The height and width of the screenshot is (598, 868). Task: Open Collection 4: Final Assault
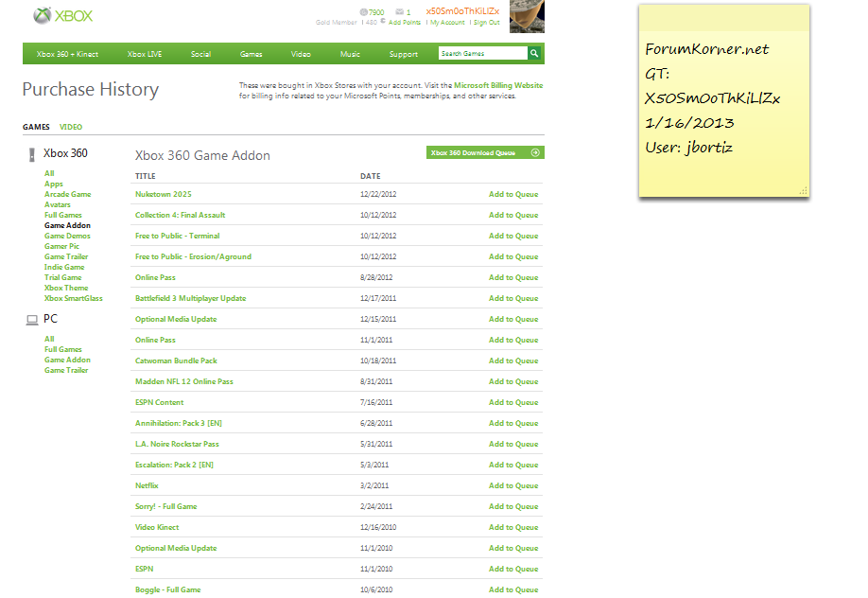[x=180, y=215]
